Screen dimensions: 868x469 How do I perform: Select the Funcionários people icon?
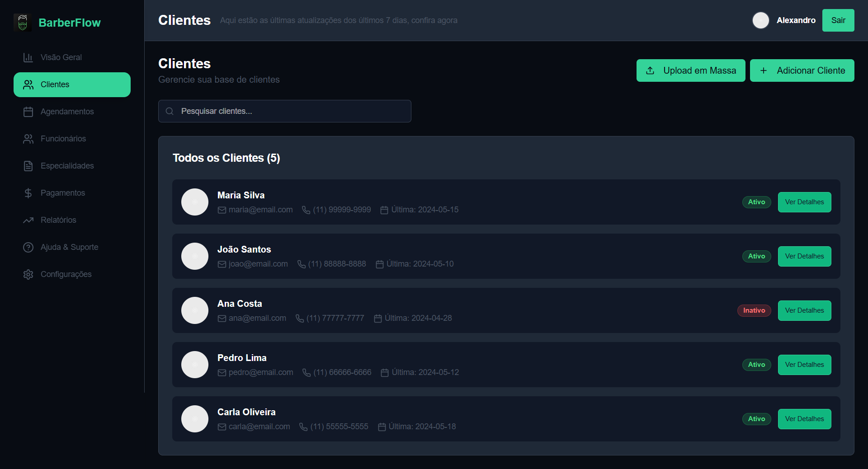[28, 139]
